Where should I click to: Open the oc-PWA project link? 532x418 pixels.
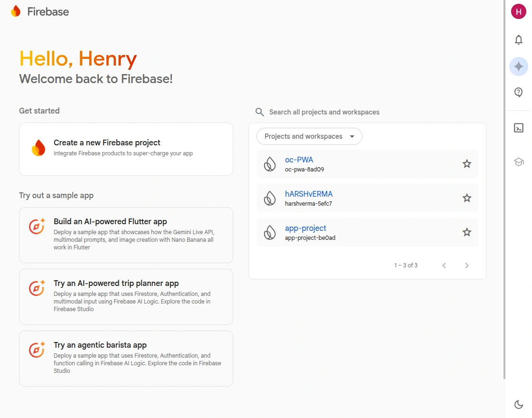tap(299, 160)
